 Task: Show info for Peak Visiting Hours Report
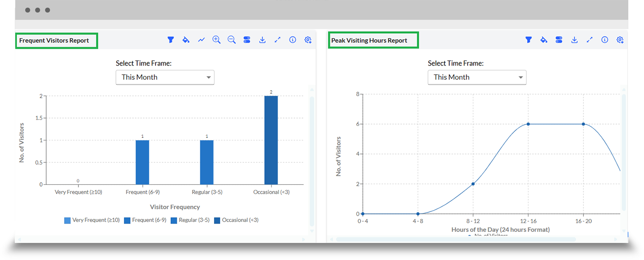(605, 40)
